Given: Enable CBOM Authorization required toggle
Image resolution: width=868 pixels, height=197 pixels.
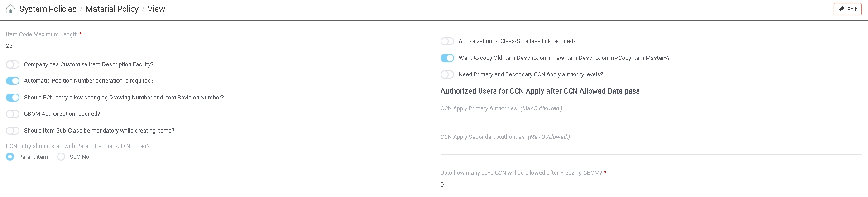Looking at the screenshot, I should pos(13,114).
